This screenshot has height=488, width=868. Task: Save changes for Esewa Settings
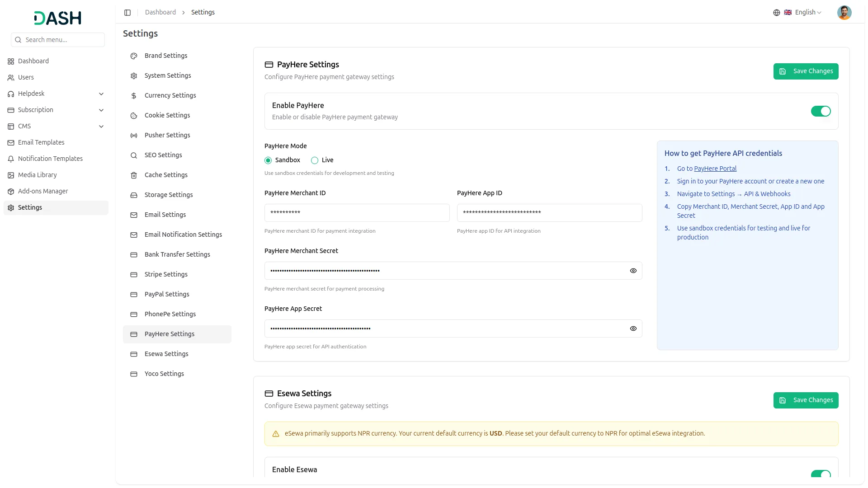pyautogui.click(x=806, y=400)
